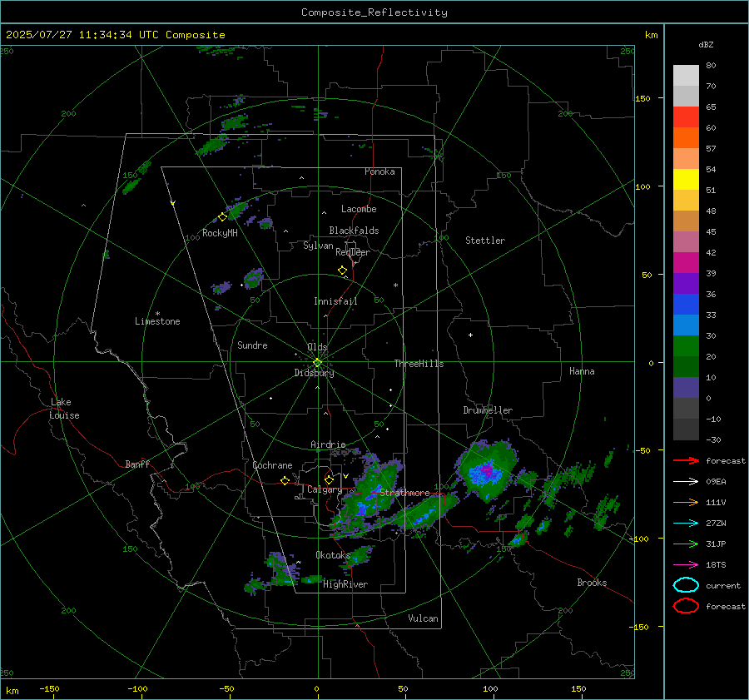Screen dimensions: 749x700
Task: Click the cyan current ellipse in legend
Action: point(686,585)
